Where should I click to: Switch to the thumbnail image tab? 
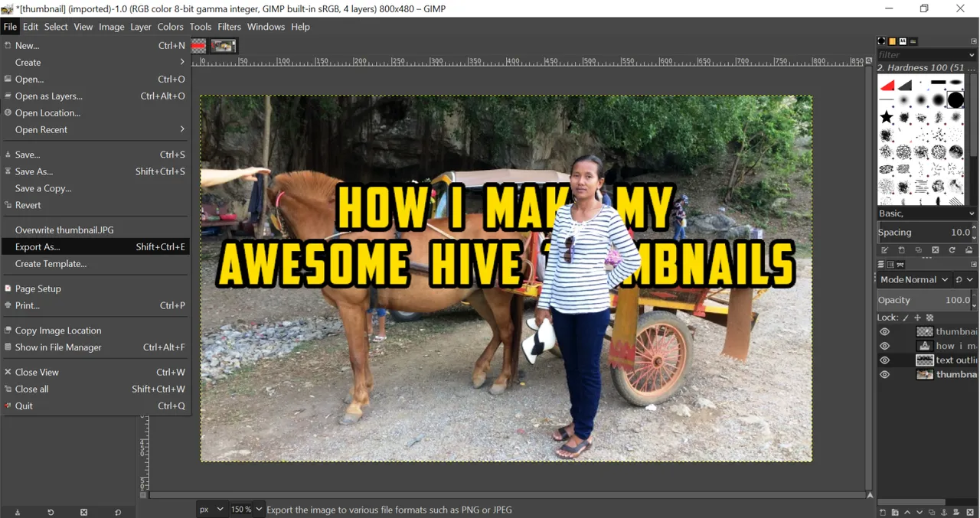coord(224,46)
